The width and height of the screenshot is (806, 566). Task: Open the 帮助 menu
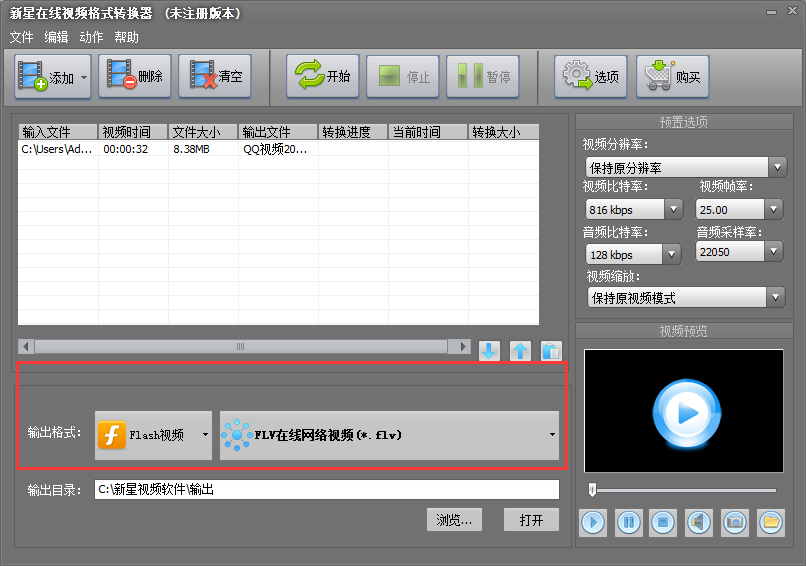coord(126,38)
